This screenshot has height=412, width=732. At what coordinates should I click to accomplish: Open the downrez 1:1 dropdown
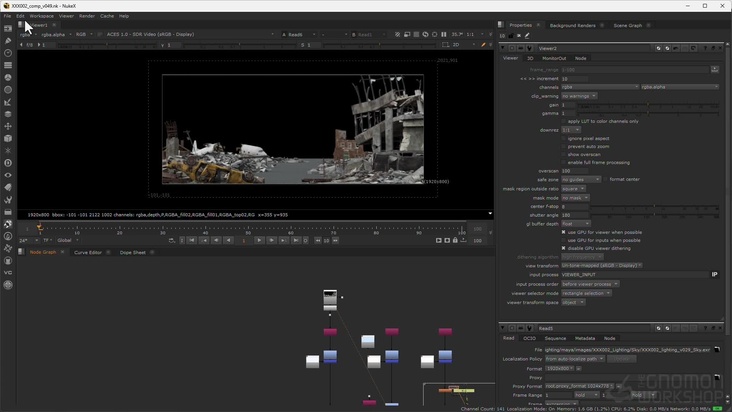click(570, 130)
